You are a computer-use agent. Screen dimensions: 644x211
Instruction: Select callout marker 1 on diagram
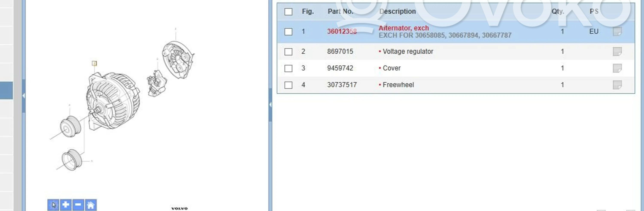(x=94, y=63)
